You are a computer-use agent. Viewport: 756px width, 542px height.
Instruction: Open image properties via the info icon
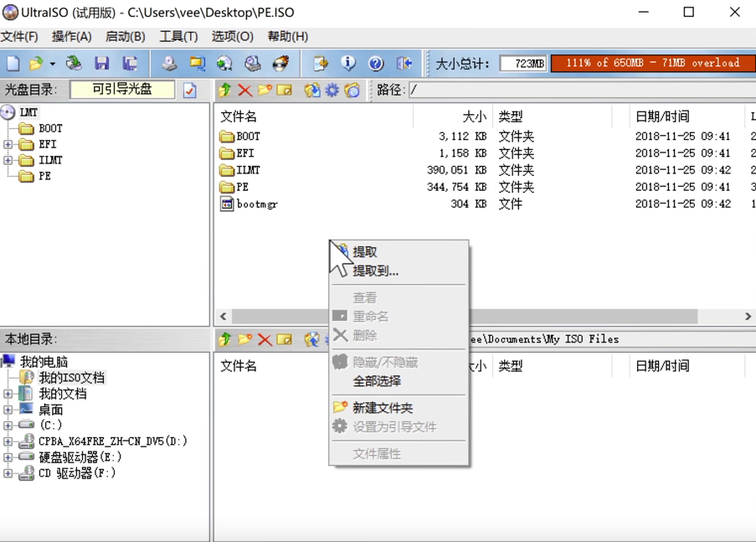tap(348, 63)
